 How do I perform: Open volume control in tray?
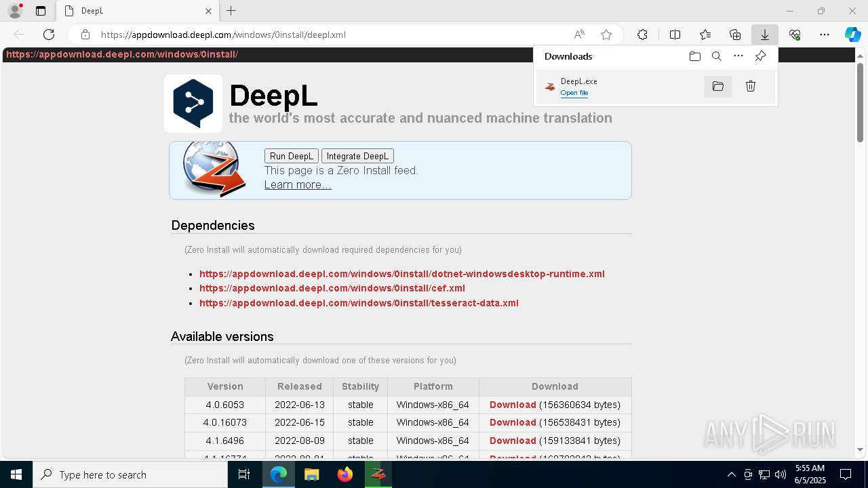[x=781, y=474]
